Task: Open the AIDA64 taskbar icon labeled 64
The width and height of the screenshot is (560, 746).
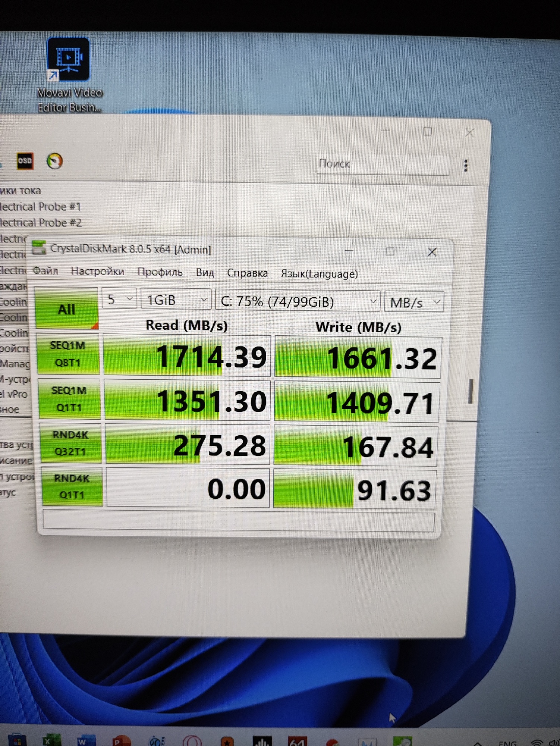Action: coord(297,742)
